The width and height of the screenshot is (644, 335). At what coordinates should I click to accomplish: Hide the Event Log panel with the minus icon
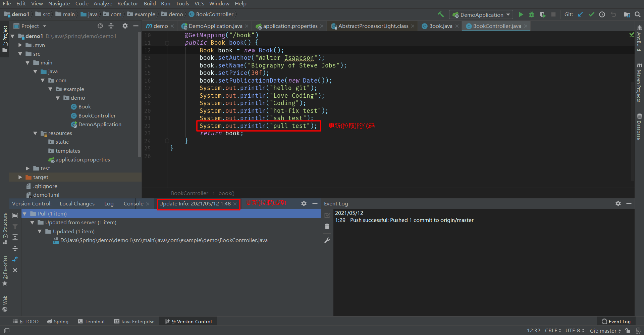629,203
